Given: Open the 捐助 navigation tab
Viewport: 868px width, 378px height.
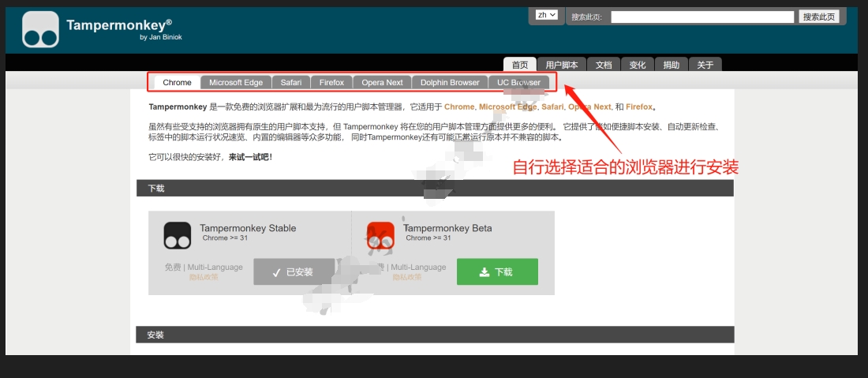Looking at the screenshot, I should coord(671,65).
